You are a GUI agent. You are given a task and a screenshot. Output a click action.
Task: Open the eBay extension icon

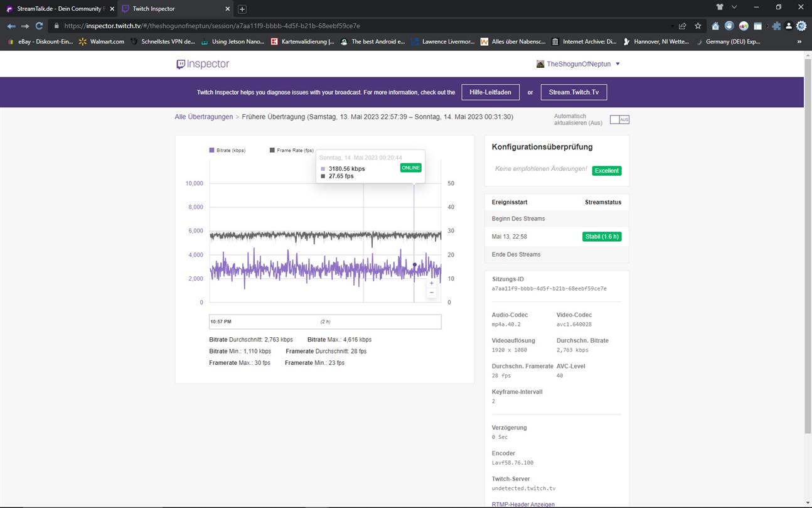pos(744,26)
